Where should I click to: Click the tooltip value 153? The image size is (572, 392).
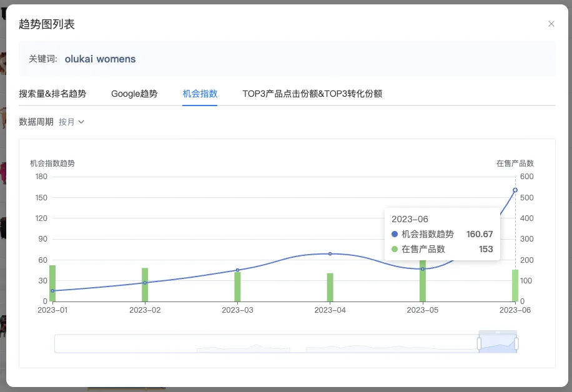click(x=486, y=249)
